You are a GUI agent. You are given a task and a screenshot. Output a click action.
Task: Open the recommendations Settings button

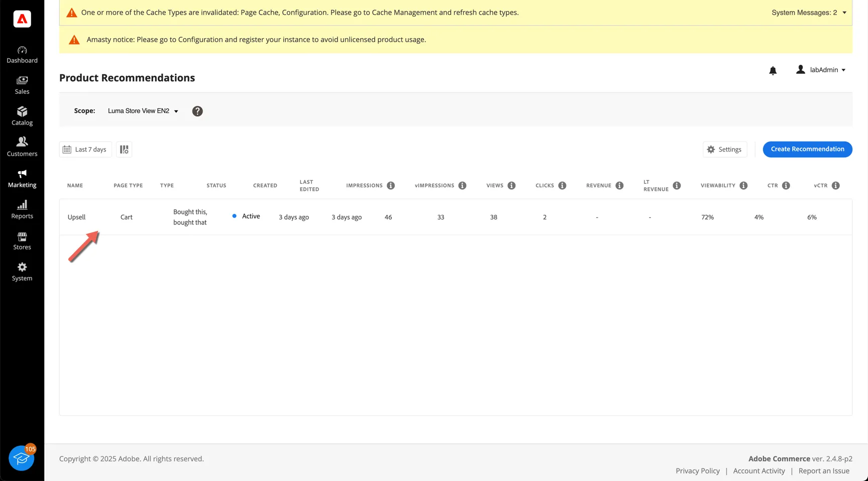pos(724,150)
